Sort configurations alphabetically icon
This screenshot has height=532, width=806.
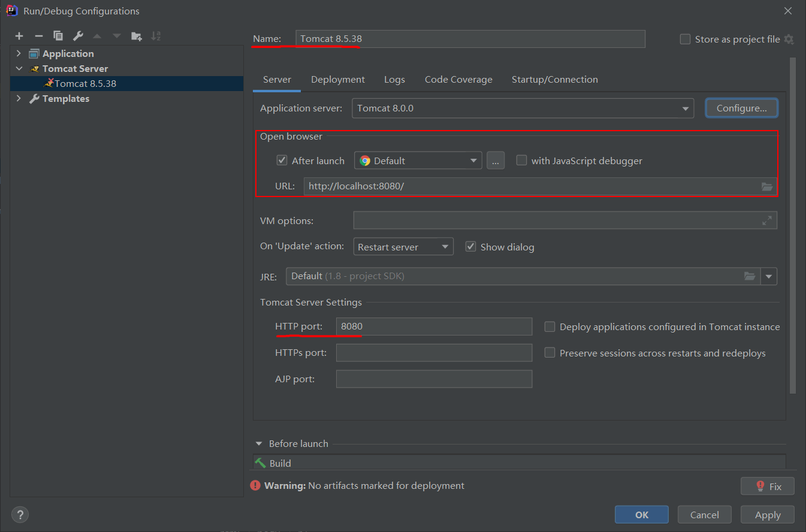pyautogui.click(x=156, y=36)
